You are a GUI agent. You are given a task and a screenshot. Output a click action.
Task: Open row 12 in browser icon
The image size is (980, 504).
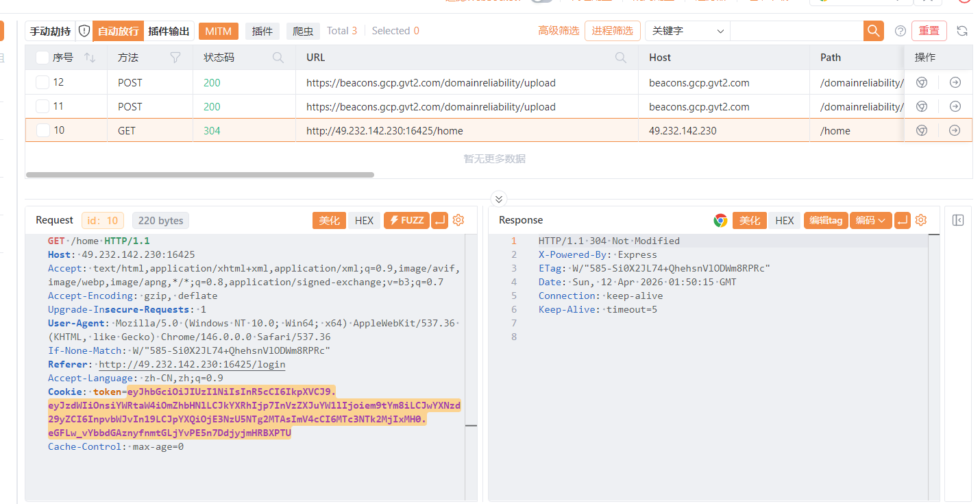click(x=922, y=82)
